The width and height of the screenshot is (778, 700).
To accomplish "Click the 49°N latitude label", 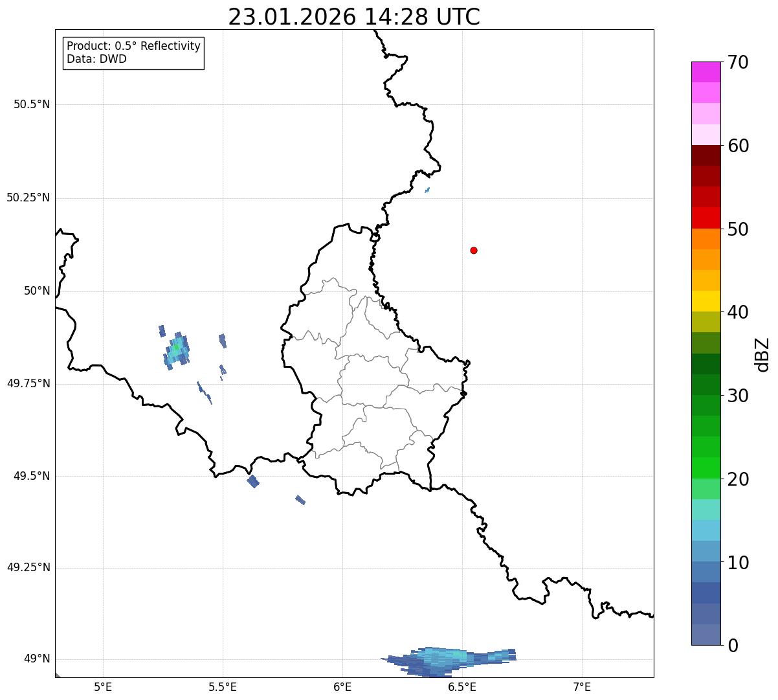I will pos(37,659).
